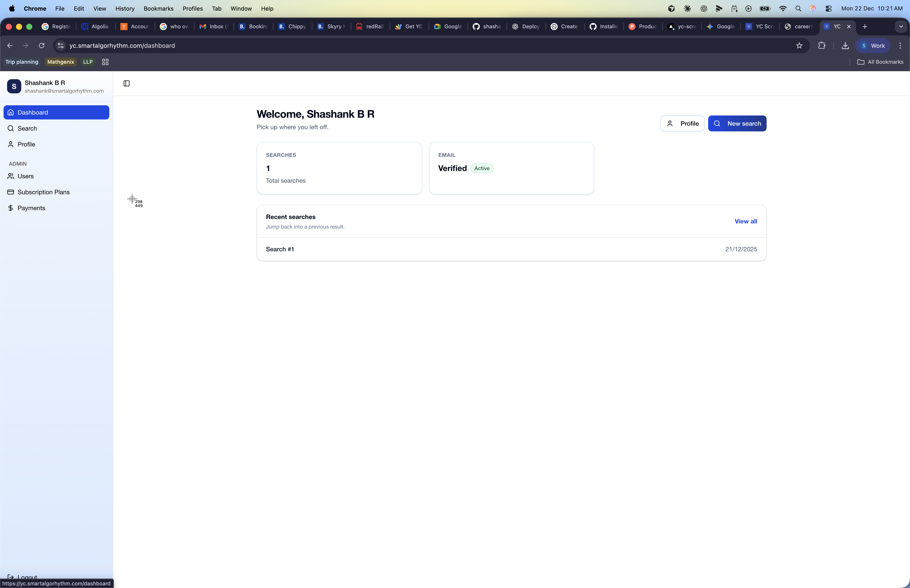
Task: Open the LLP bookmarks folder
Action: pyautogui.click(x=88, y=61)
